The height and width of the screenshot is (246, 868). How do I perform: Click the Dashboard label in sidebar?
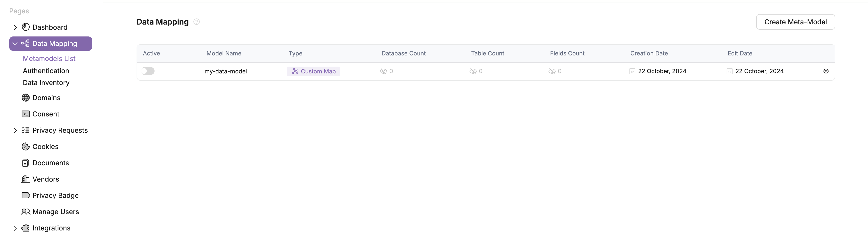tap(50, 27)
